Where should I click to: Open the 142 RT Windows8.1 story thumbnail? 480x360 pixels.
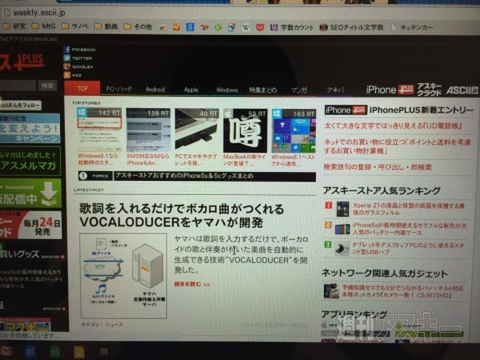point(99,130)
